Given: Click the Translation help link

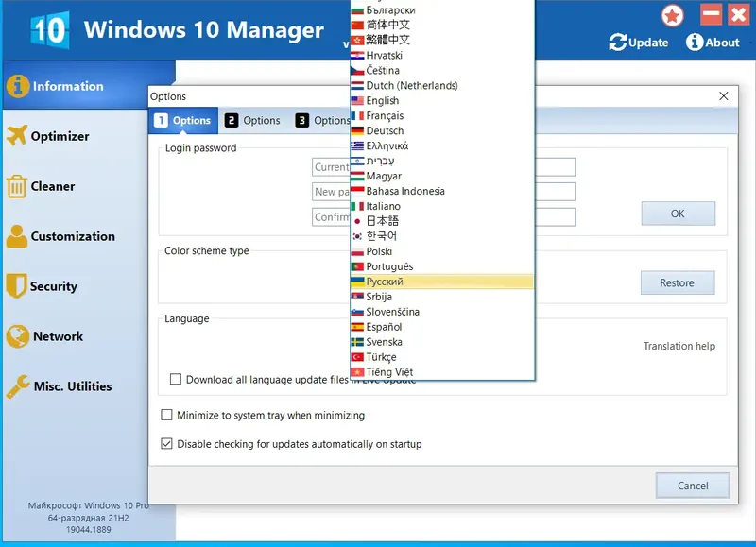Looking at the screenshot, I should 679,346.
